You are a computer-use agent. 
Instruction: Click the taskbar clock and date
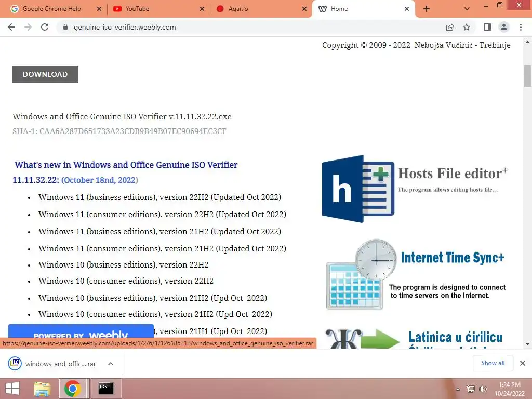pos(510,389)
